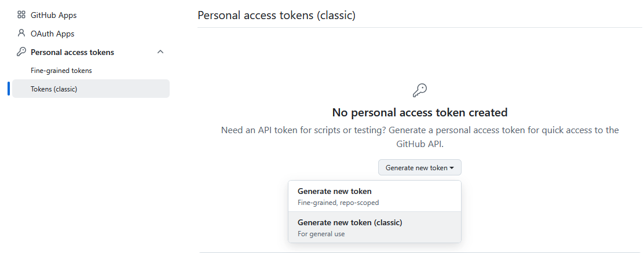644x253 pixels.
Task: Choose Generate new token (classic) menu entry
Action: [350, 222]
